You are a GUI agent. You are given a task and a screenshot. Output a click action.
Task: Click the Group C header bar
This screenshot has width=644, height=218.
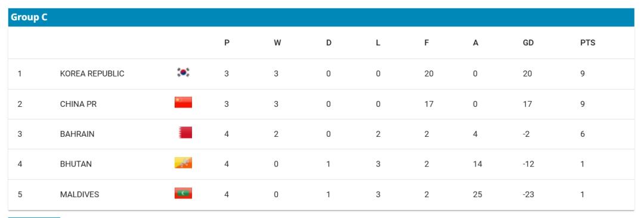coord(321,18)
